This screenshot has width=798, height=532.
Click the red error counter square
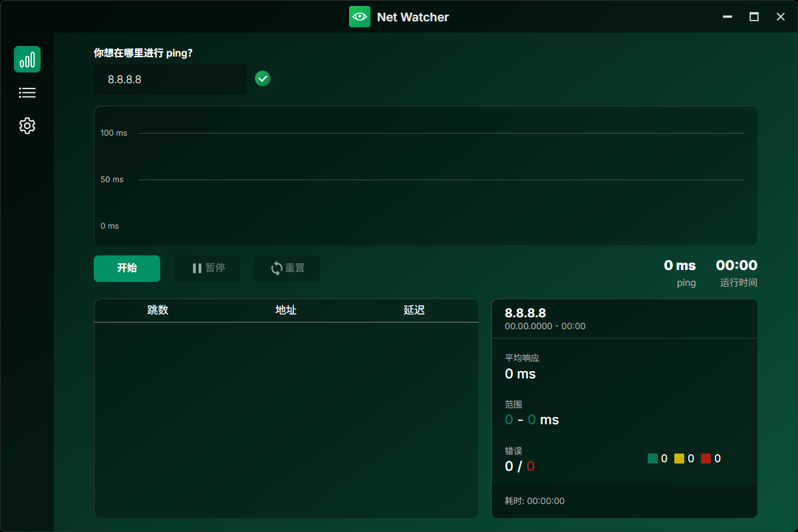point(706,458)
